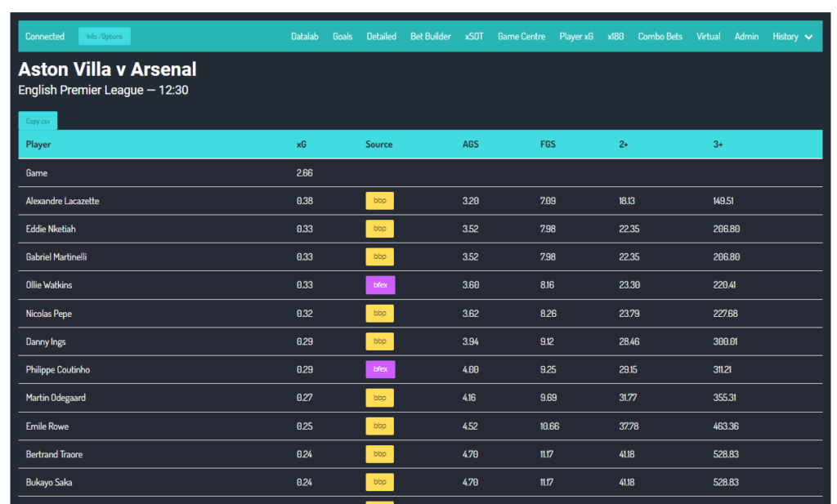The image size is (837, 504).
Task: Click Danny Ings' 3+ value 300.01
Action: click(726, 342)
